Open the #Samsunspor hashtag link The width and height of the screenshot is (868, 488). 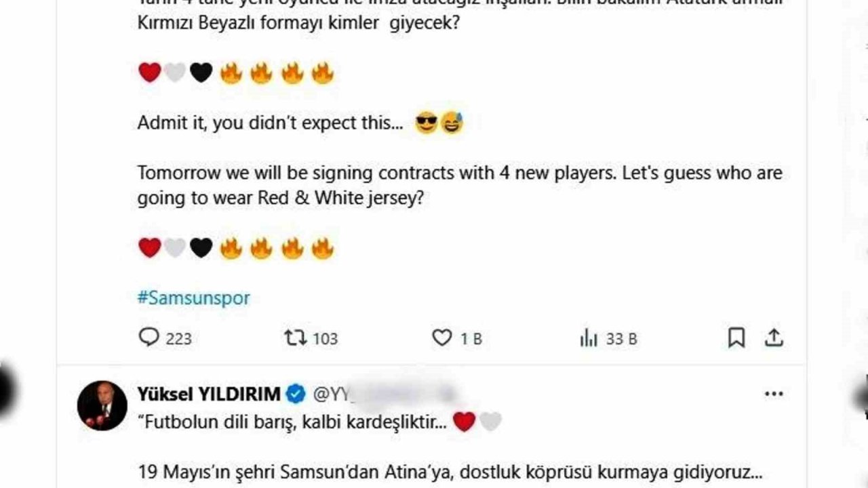click(x=194, y=298)
